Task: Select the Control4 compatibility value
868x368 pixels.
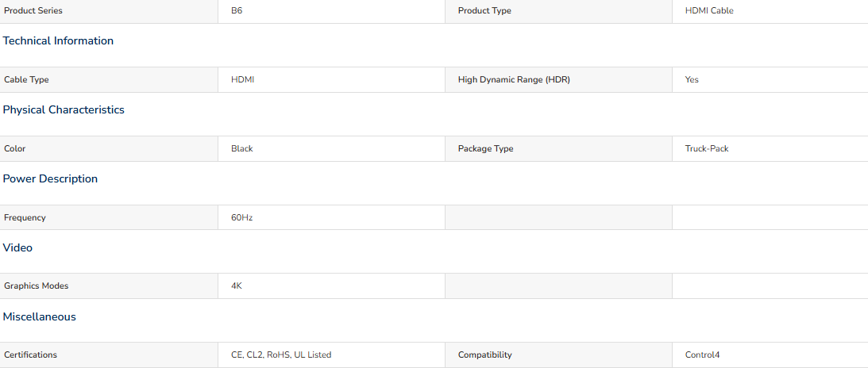Action: point(703,355)
